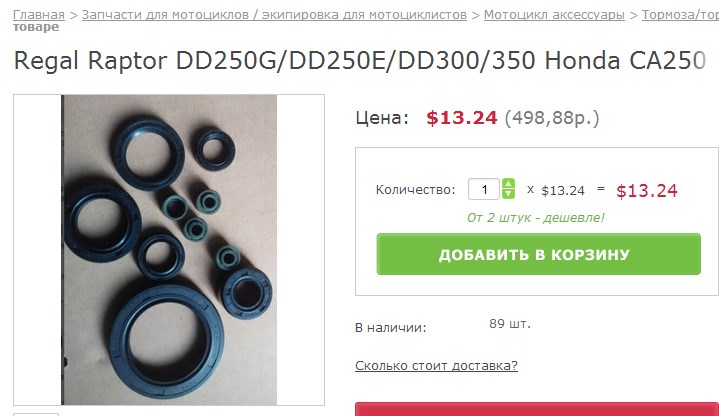Click the quantity input field
719x416 pixels.
tap(484, 189)
